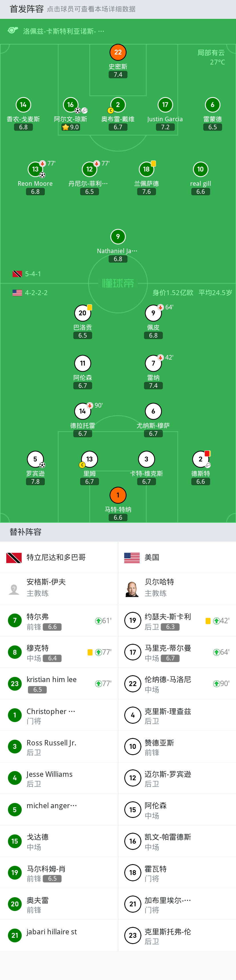Click the referee whistle icon
Screen dimensions: 236x980
[13, 31]
